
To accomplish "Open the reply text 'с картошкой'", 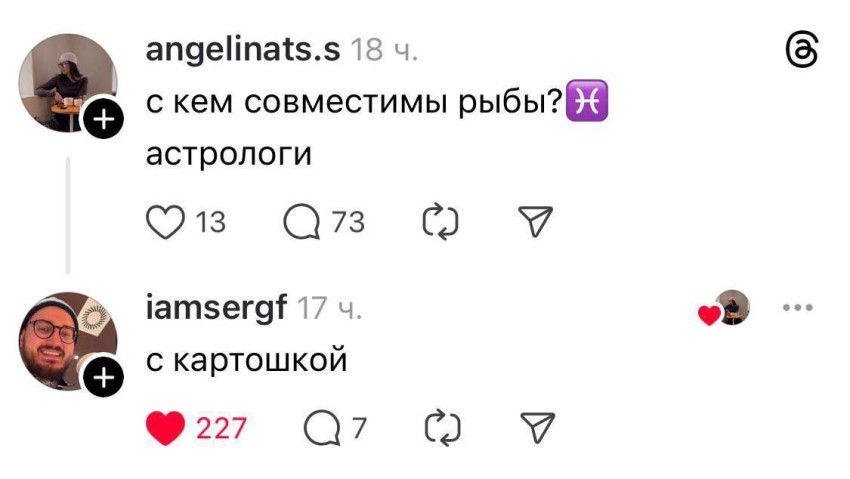I will tap(247, 360).
